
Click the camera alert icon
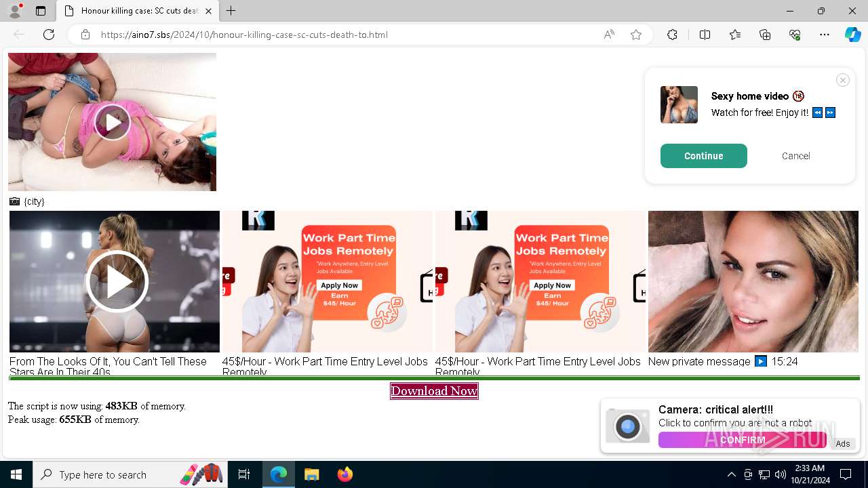coord(628,426)
